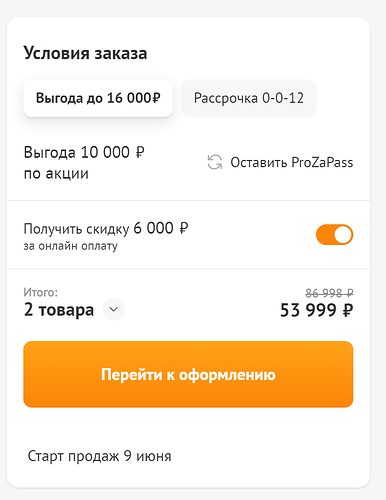The width and height of the screenshot is (386, 500).
Task: Click the ₽ sign after 53 999
Action: (348, 310)
